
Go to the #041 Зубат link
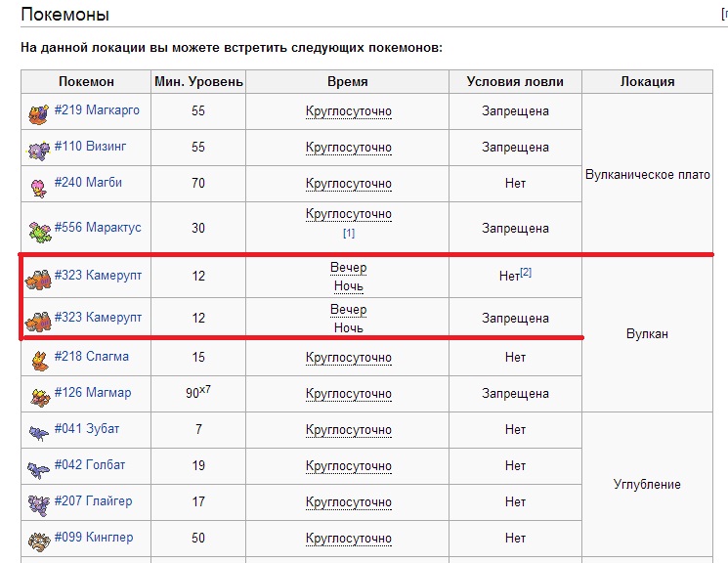87,429
